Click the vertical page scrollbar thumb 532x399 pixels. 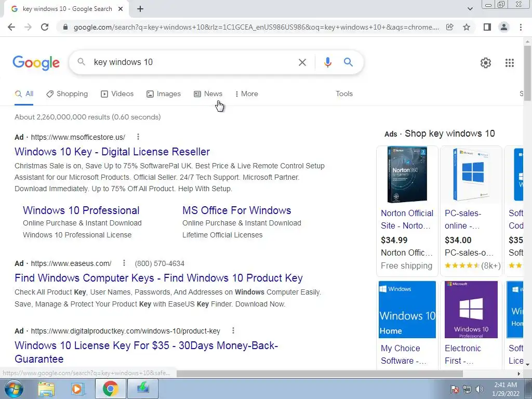click(527, 73)
